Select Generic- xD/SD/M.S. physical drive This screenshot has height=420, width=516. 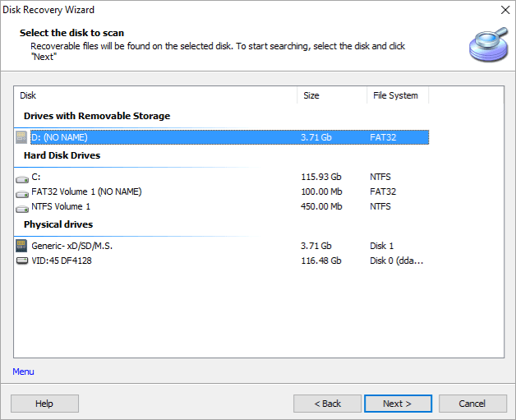click(x=72, y=246)
